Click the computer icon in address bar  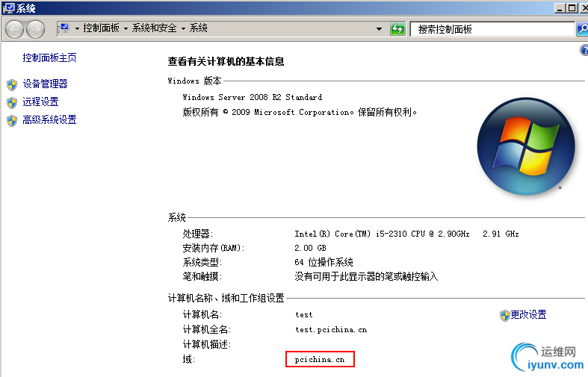[x=64, y=28]
